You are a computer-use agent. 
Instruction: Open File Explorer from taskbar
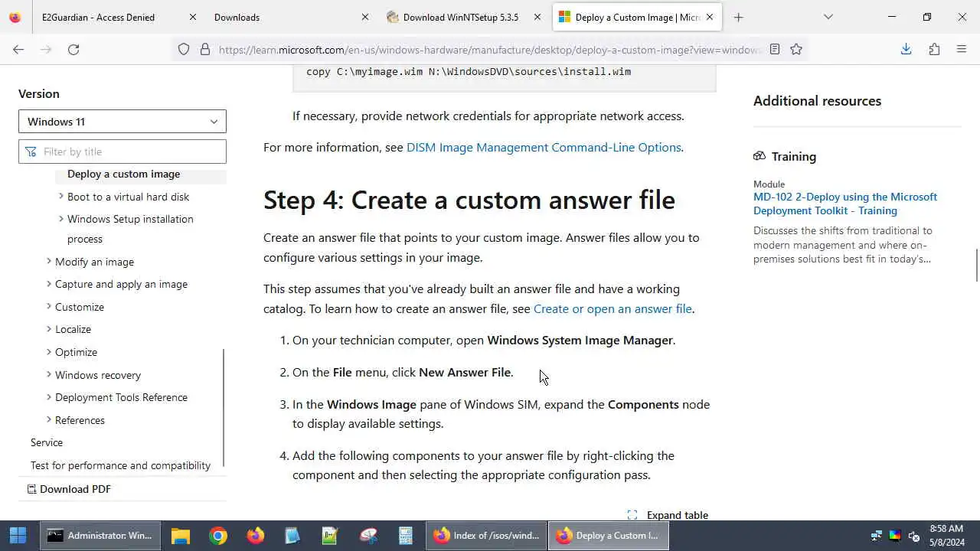click(x=181, y=536)
